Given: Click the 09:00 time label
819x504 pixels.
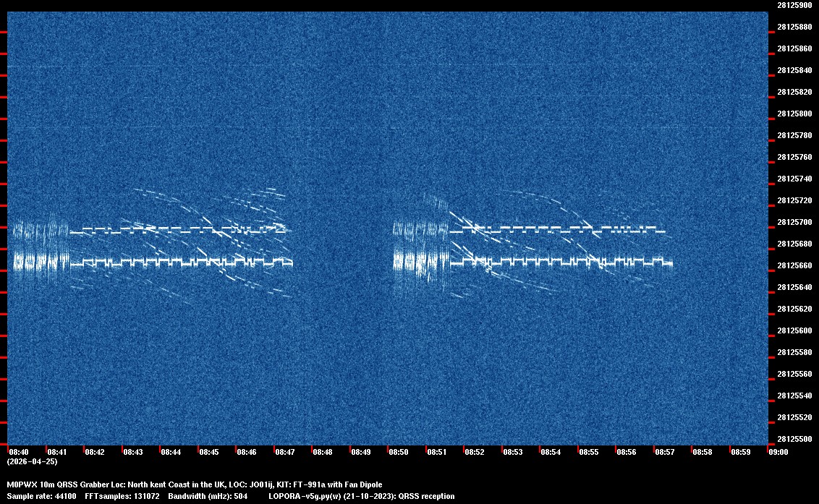Looking at the screenshot, I should [x=778, y=452].
